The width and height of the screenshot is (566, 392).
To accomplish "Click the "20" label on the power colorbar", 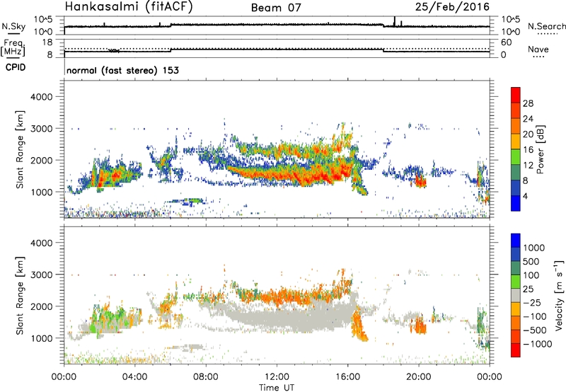I will [528, 134].
